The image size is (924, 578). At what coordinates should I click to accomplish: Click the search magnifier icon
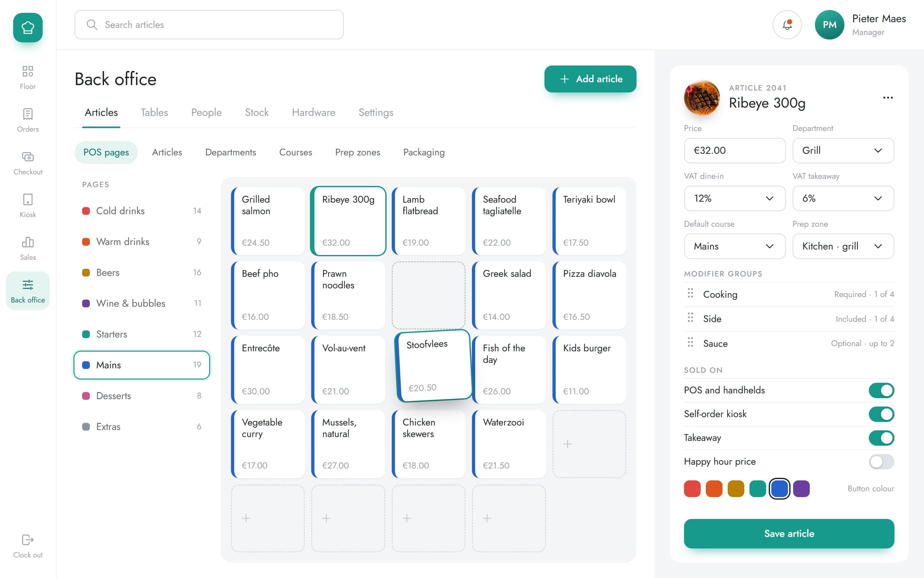pos(92,25)
